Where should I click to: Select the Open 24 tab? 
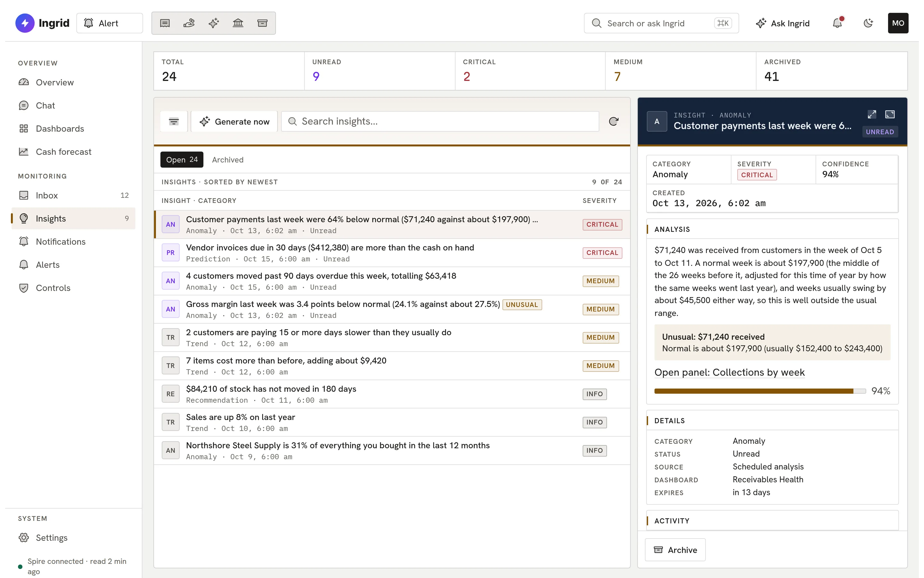coord(182,160)
